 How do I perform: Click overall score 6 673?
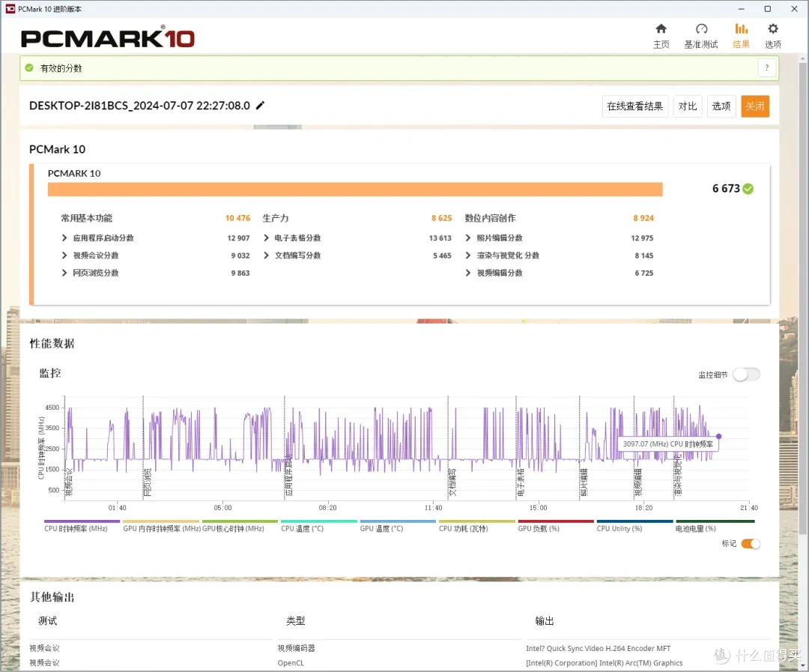coord(726,188)
